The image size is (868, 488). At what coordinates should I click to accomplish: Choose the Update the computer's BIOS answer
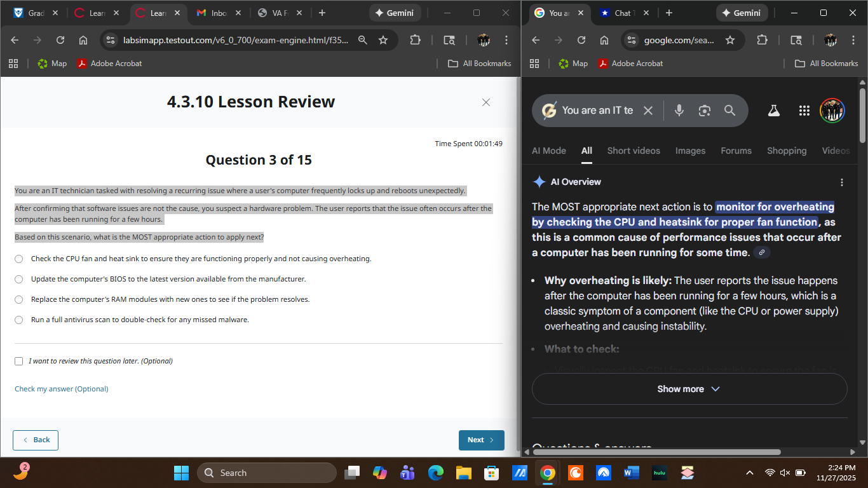(18, 279)
